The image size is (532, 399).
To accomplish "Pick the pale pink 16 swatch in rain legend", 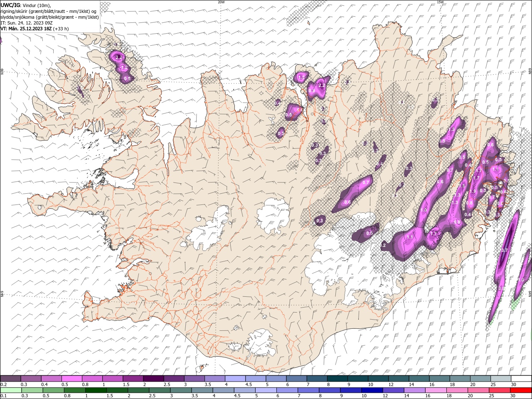I will (x=436, y=390).
